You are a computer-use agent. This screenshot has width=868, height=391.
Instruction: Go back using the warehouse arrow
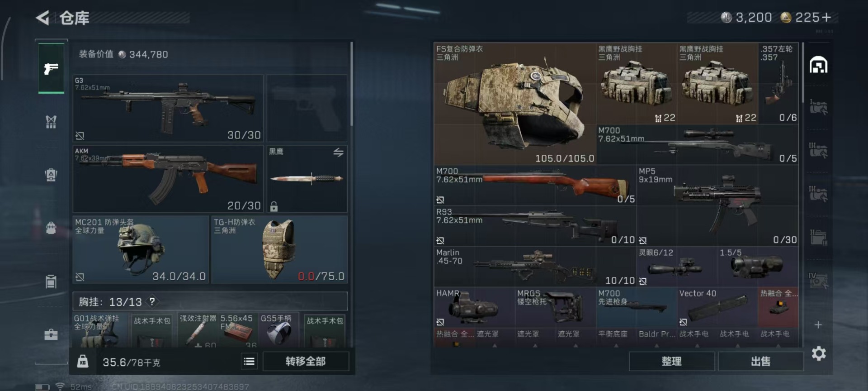(x=43, y=18)
